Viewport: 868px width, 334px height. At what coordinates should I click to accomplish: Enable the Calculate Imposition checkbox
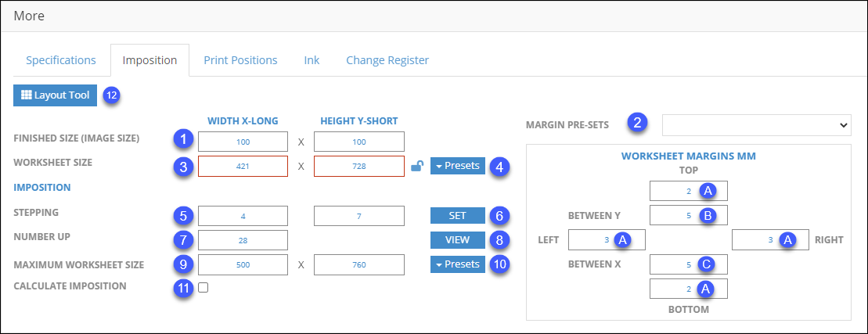(x=203, y=288)
